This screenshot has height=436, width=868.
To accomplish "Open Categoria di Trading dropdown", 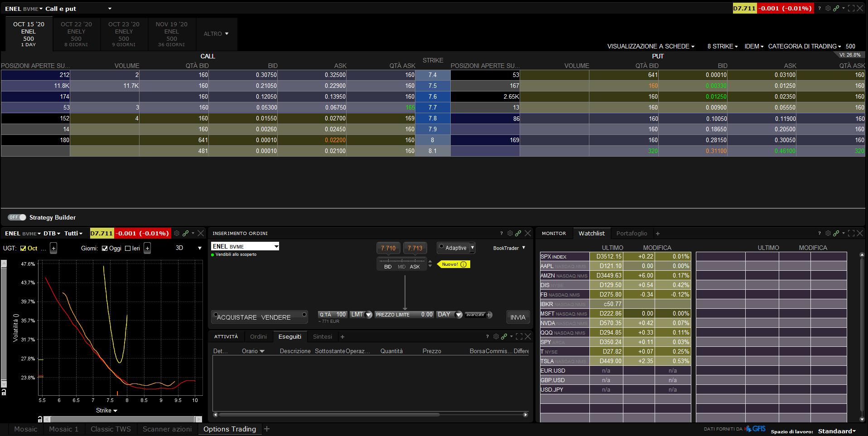I will tap(805, 46).
